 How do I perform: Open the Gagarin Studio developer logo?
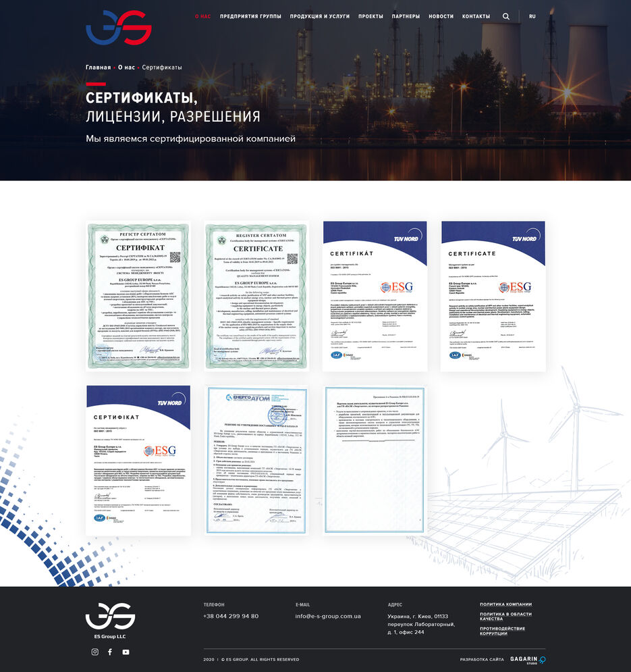pos(528,659)
